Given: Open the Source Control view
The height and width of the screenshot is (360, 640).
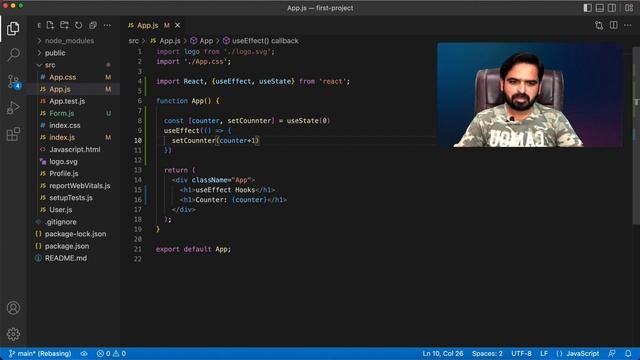Looking at the screenshot, I should [13, 81].
